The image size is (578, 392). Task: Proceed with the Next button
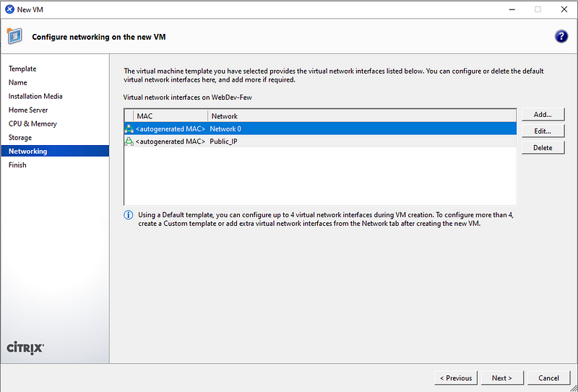(x=501, y=378)
